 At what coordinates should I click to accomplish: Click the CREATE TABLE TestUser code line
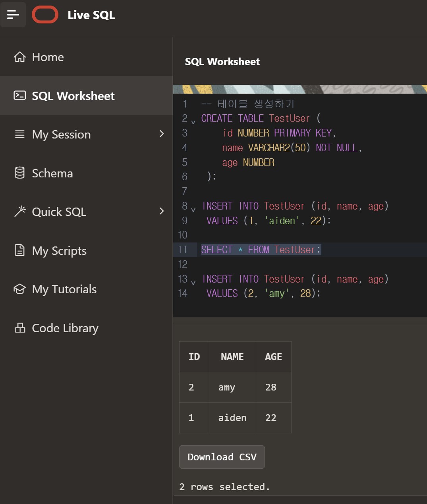point(261,118)
